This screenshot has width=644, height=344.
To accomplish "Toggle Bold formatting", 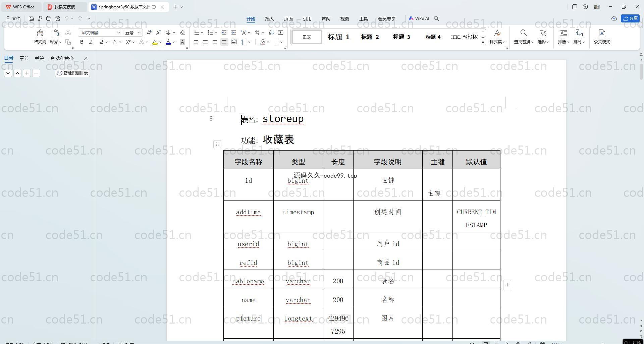I will point(82,42).
